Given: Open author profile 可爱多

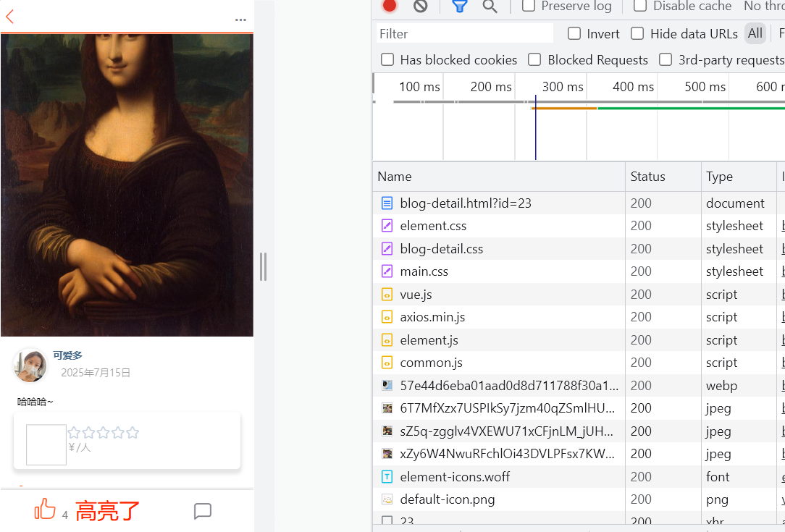Looking at the screenshot, I should coord(67,355).
